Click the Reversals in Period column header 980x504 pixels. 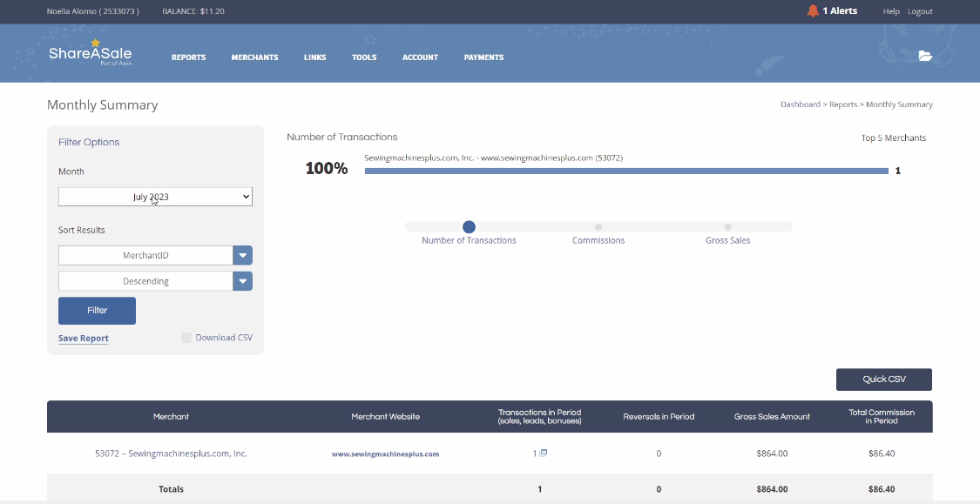click(x=659, y=417)
